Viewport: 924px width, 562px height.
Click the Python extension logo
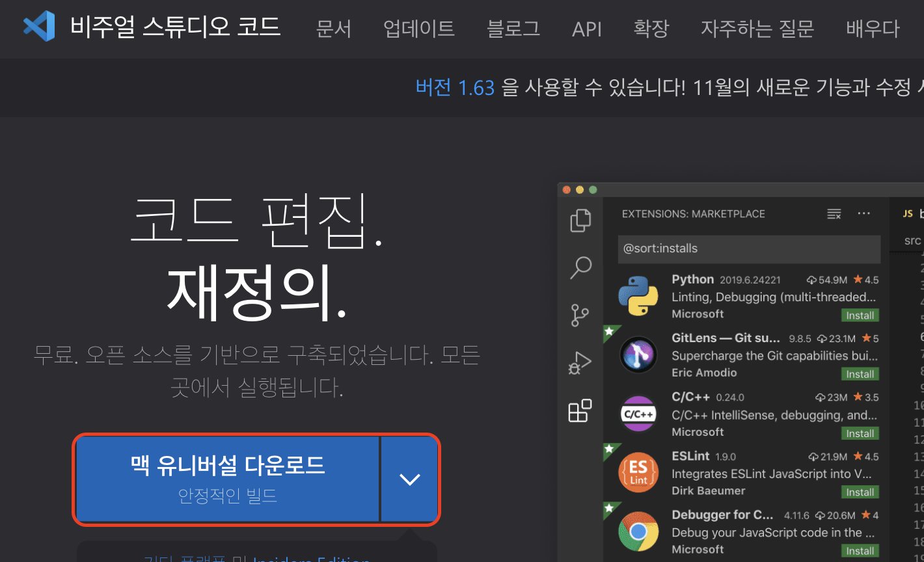(638, 296)
